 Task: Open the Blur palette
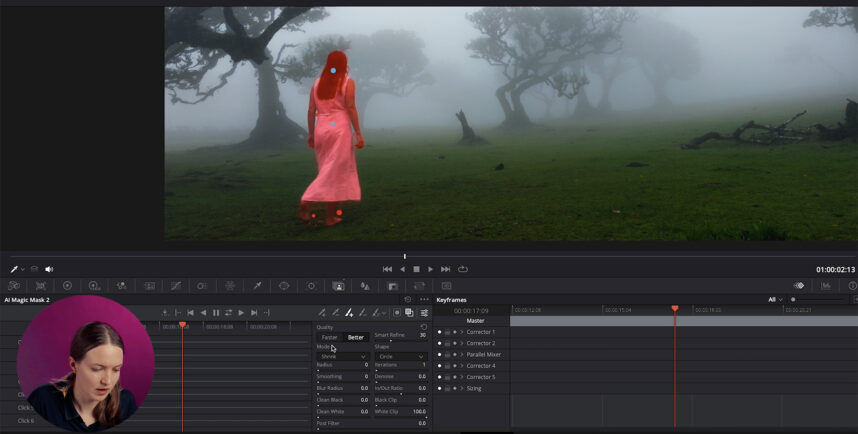click(365, 286)
